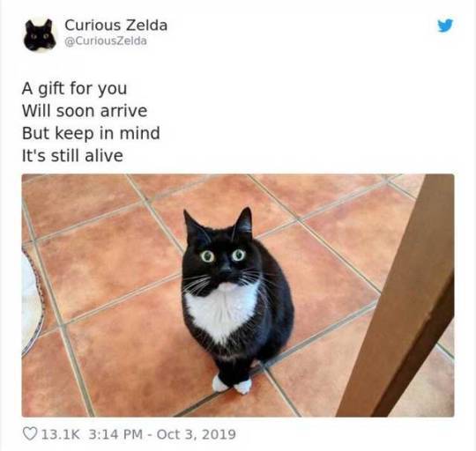Open the Oct 3, 2019 date link

(196, 434)
